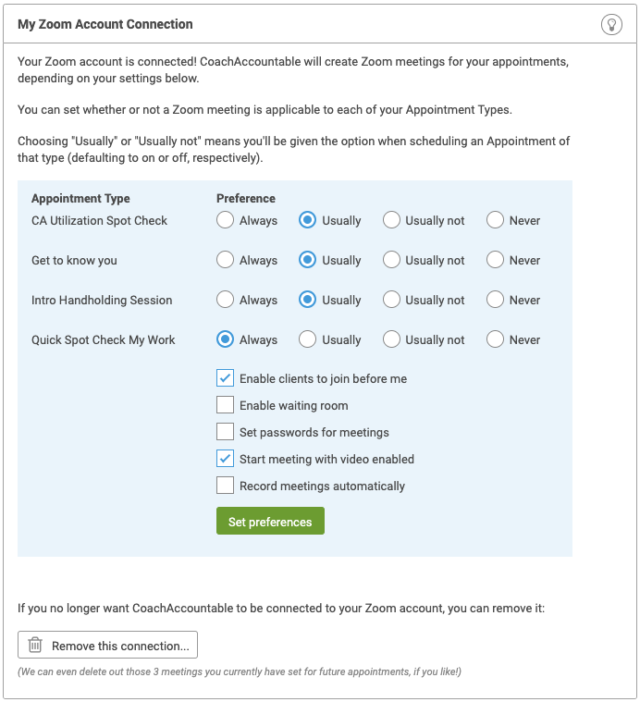The height and width of the screenshot is (702, 640).
Task: Select Never for CA Utilization Spot Check
Action: pos(495,220)
